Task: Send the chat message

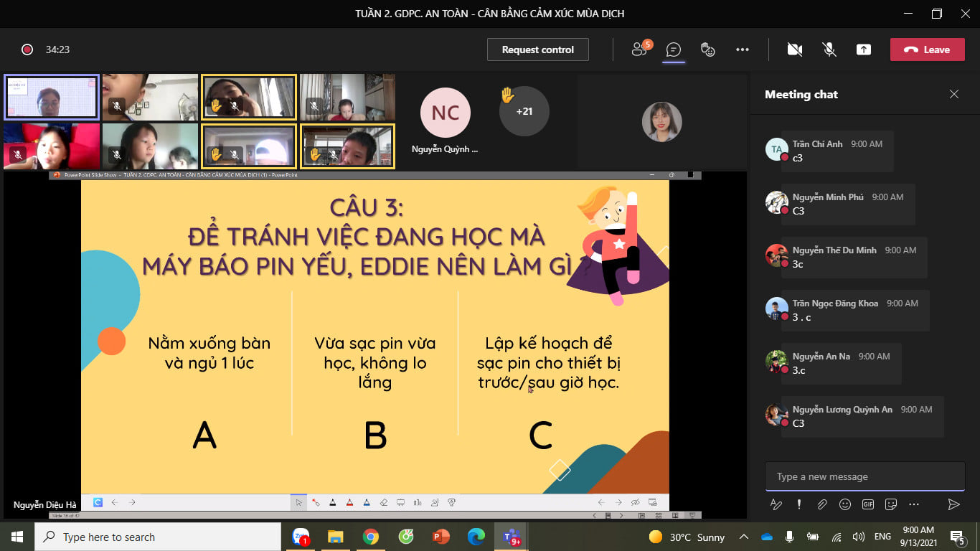Action: [953, 504]
